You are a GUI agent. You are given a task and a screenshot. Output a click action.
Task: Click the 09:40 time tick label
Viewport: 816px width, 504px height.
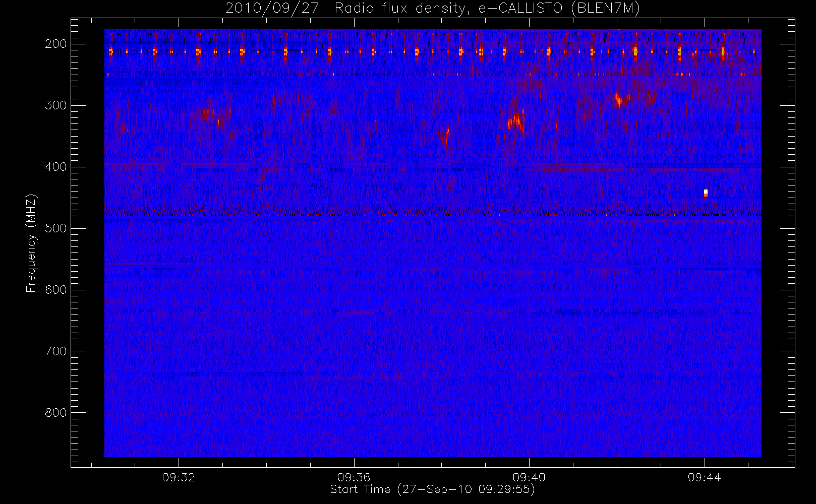pos(529,477)
